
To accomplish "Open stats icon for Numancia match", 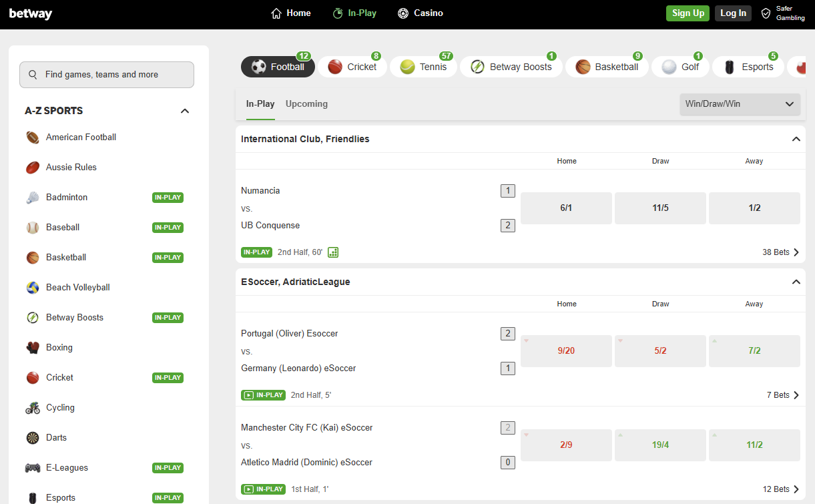I will pyautogui.click(x=334, y=252).
